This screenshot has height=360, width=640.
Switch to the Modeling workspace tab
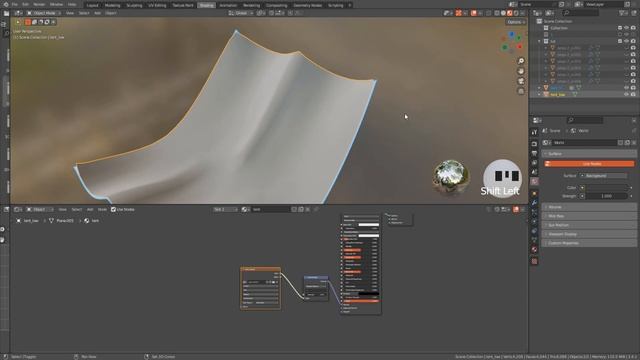(112, 5)
